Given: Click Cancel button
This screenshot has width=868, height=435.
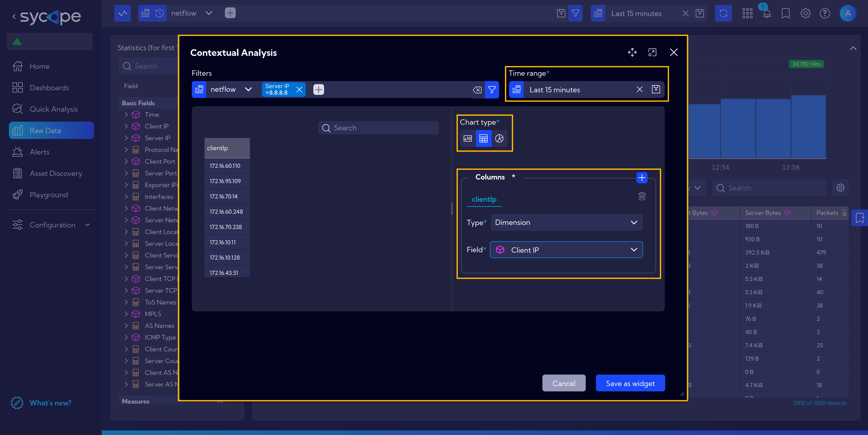Looking at the screenshot, I should (x=564, y=383).
